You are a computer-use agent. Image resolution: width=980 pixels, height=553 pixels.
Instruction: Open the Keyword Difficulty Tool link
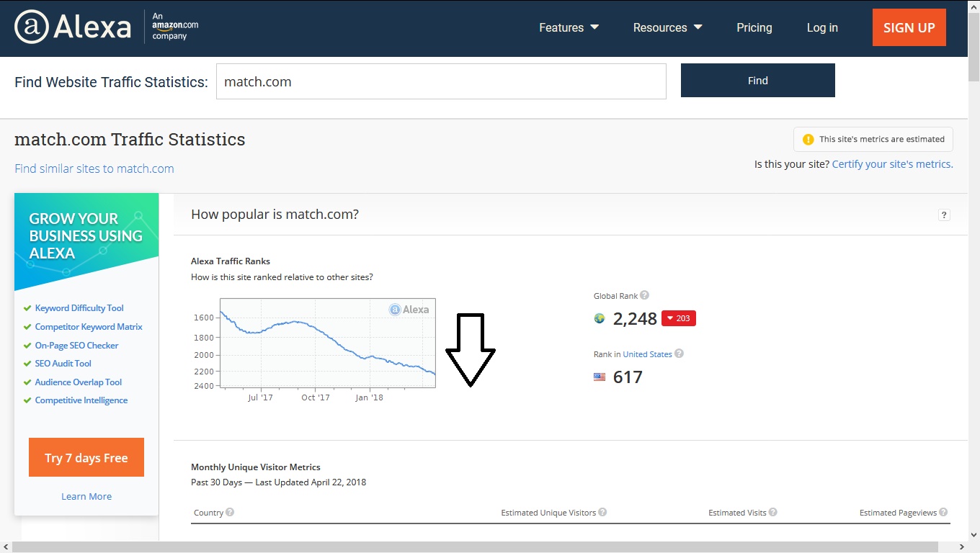[79, 308]
